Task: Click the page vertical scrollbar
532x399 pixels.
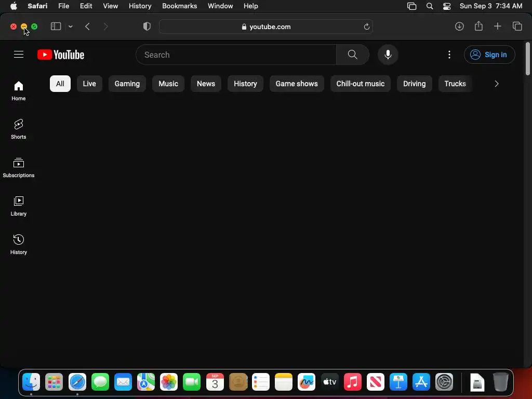Action: (x=528, y=58)
